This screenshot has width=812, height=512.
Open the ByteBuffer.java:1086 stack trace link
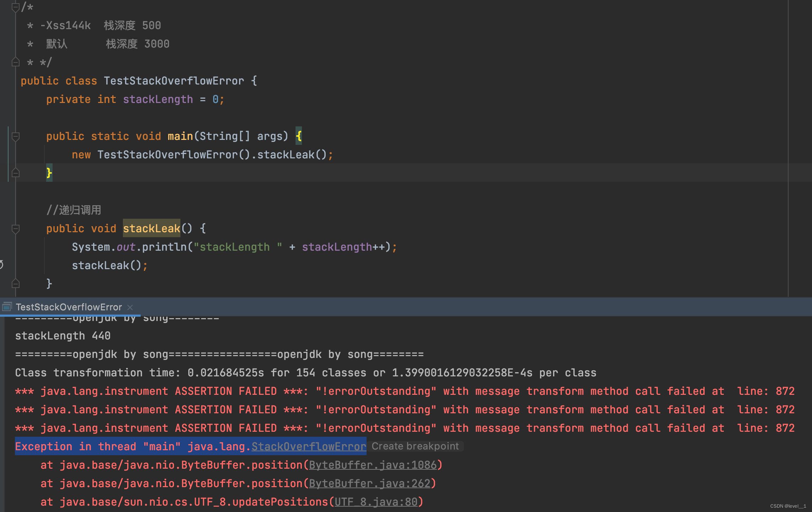coord(373,465)
